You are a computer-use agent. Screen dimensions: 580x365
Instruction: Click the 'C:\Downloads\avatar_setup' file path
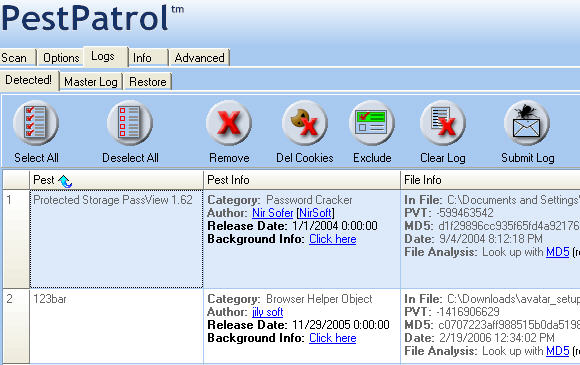click(513, 299)
